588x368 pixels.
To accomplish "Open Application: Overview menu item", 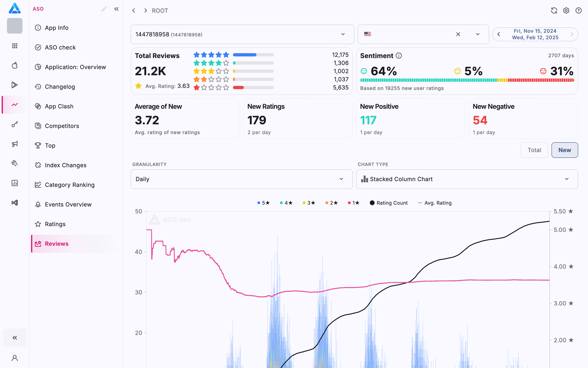I will pos(76,67).
